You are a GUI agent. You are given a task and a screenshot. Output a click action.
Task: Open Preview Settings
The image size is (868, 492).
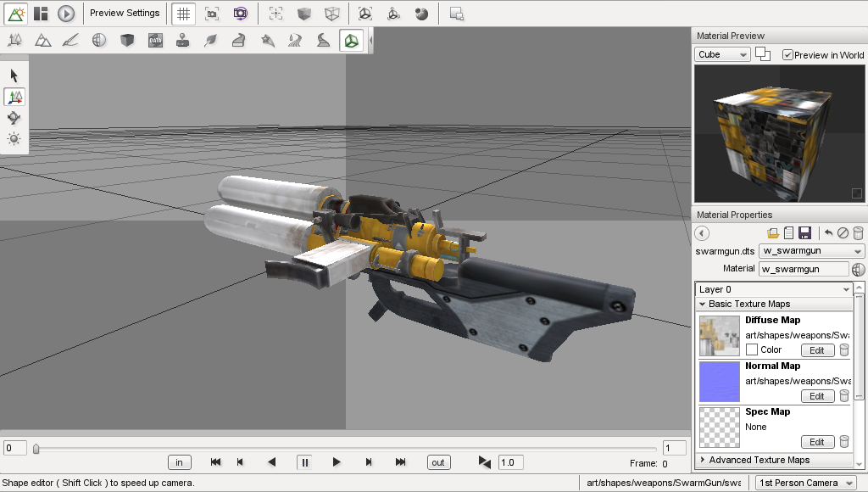125,13
